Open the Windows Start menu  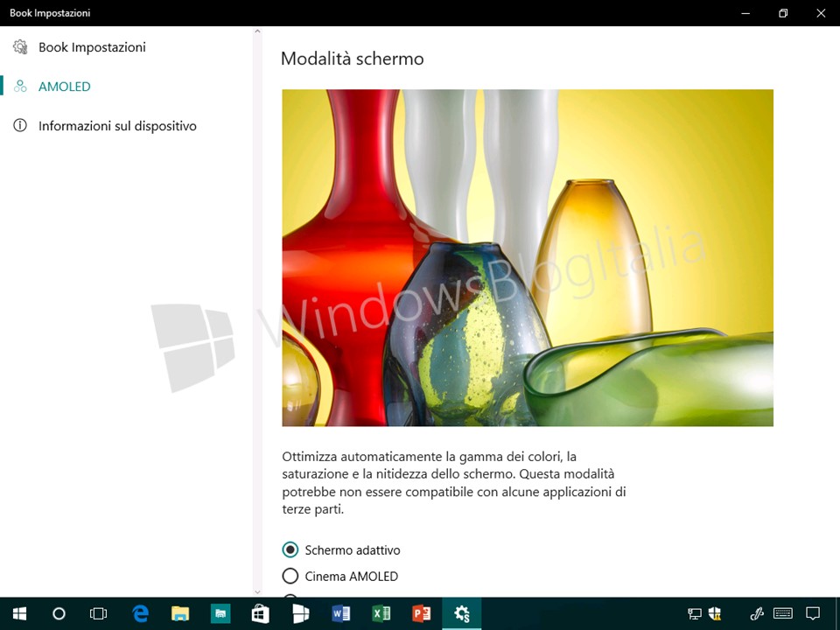point(20,613)
